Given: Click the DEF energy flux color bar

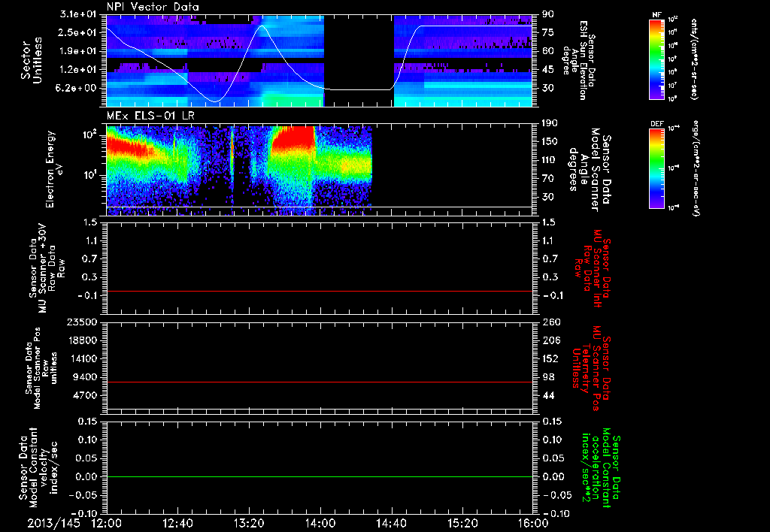Looking at the screenshot, I should pyautogui.click(x=657, y=168).
